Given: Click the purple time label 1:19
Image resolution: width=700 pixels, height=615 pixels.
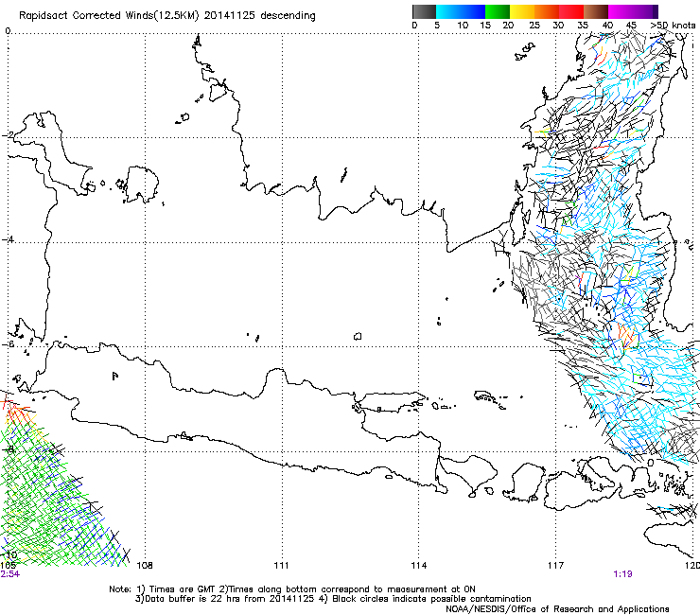Looking at the screenshot, I should pos(622,574).
